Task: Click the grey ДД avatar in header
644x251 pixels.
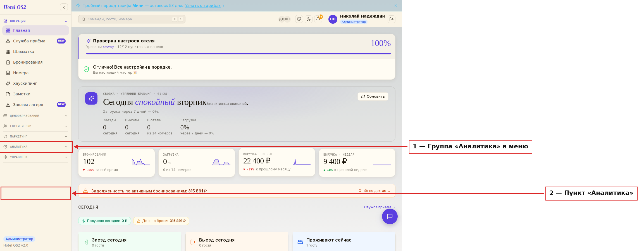Action: point(281,19)
